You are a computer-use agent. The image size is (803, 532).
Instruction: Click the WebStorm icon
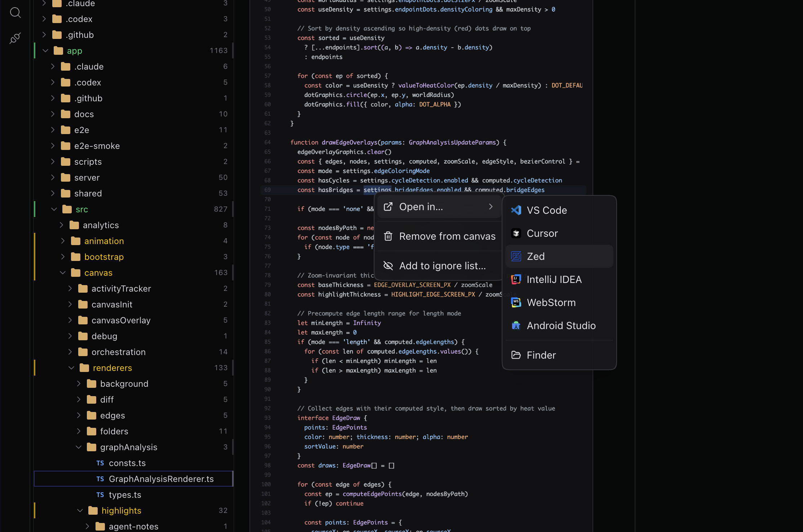click(516, 302)
